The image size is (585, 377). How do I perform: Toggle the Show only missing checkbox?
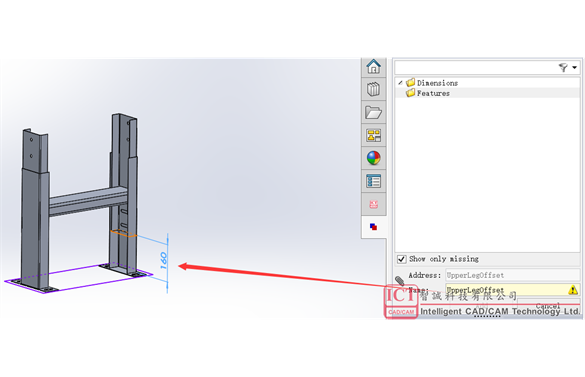pos(401,259)
